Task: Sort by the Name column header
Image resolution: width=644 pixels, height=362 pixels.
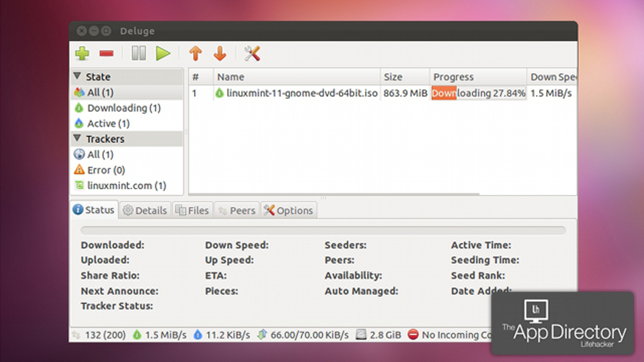Action: pyautogui.click(x=297, y=76)
